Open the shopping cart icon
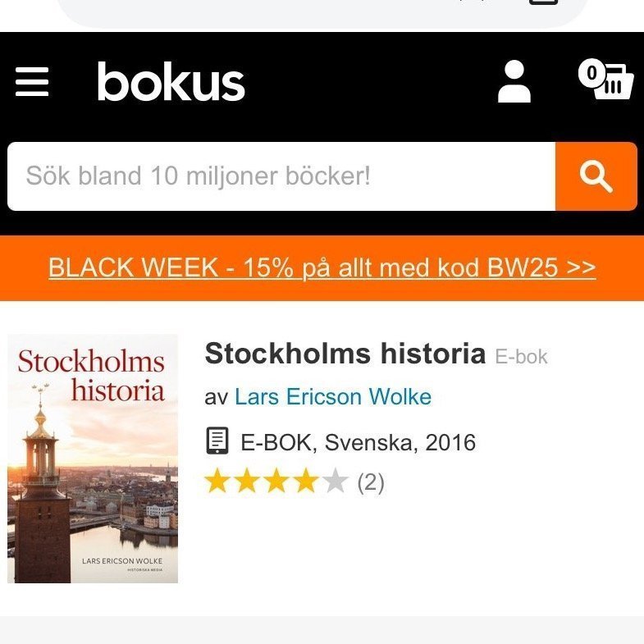 click(x=613, y=82)
